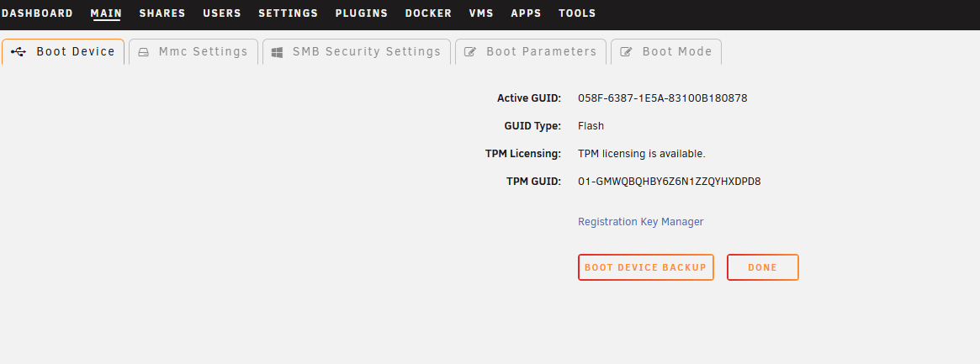This screenshot has height=364, width=980.
Task: Click the Done button
Action: coord(762,267)
